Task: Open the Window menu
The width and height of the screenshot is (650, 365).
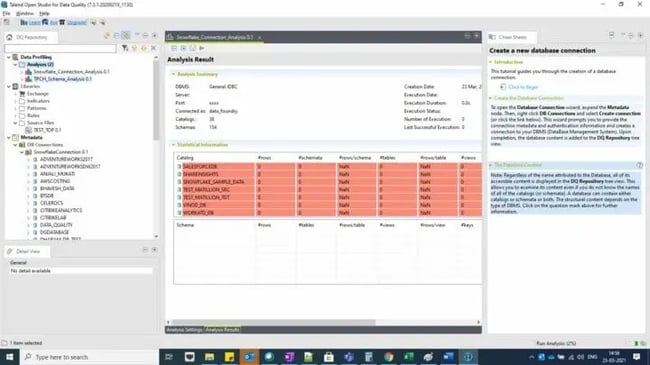Action: click(24, 14)
